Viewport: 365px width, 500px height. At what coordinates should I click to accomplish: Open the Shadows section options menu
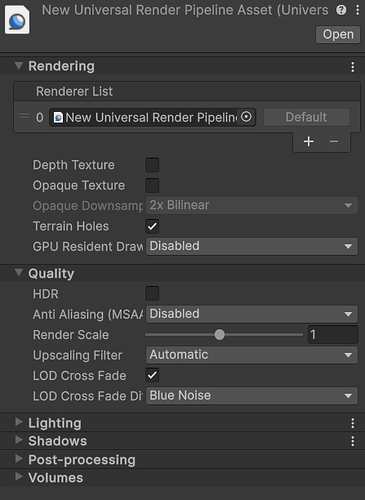[353, 441]
